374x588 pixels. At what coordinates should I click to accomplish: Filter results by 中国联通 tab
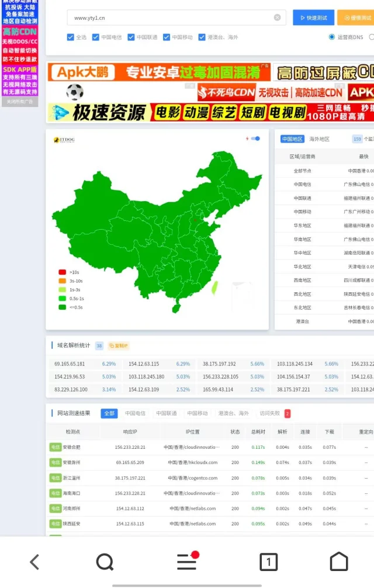tap(166, 413)
